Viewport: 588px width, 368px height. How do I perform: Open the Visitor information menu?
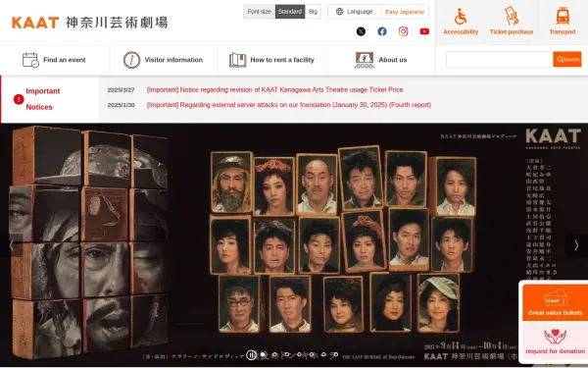pyautogui.click(x=163, y=60)
